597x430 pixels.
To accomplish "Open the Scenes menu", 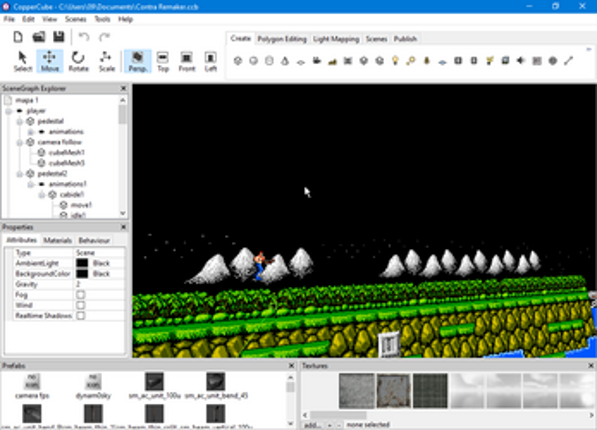I will 75,19.
